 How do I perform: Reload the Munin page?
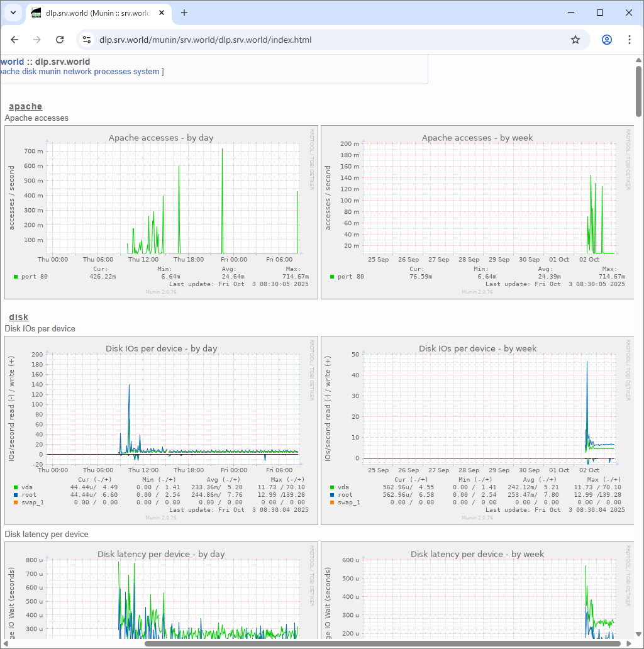click(x=60, y=40)
